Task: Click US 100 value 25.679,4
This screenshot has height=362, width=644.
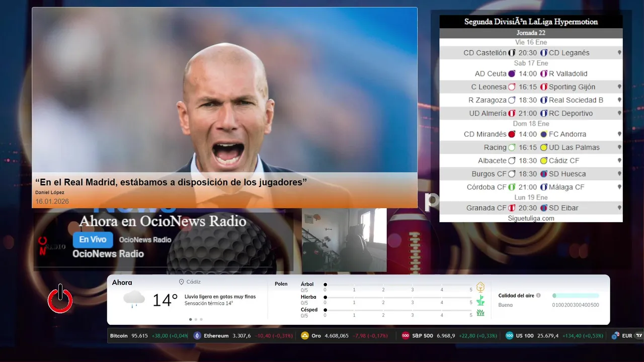Action: tap(548, 336)
